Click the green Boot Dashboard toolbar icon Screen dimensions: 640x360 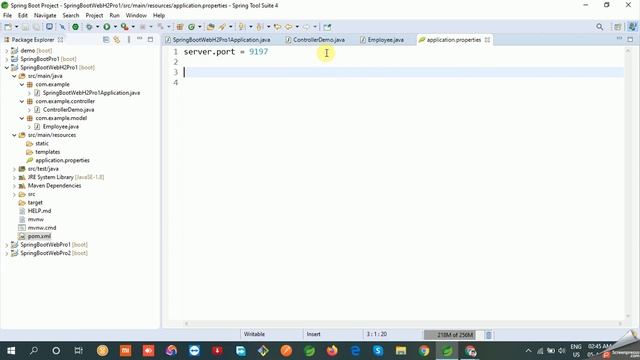(x=76, y=27)
